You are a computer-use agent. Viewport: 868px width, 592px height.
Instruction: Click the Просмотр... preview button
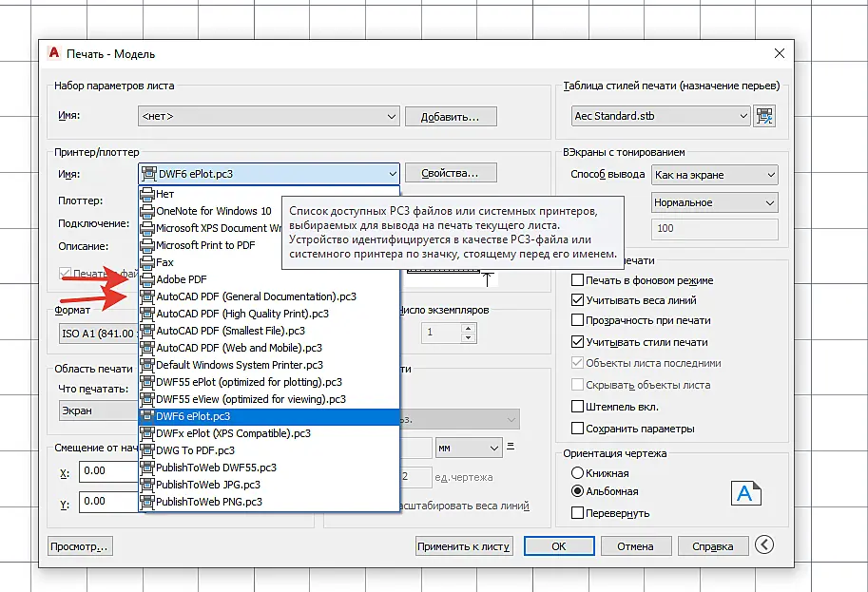click(80, 546)
